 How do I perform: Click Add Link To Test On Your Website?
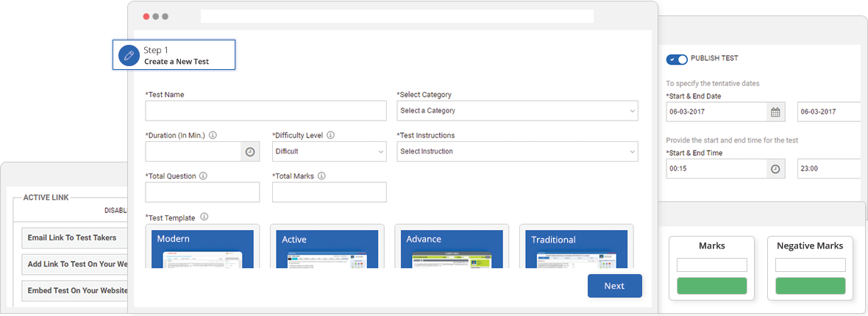coord(75,265)
